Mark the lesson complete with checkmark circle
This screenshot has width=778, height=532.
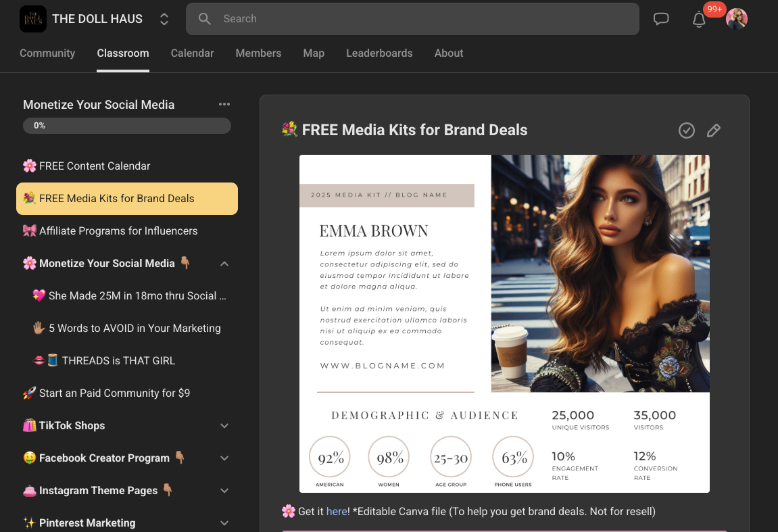[x=687, y=130]
